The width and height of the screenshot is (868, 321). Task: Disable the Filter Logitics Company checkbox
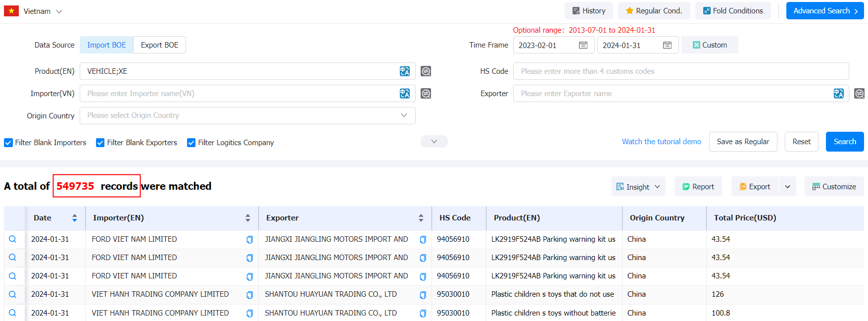click(192, 143)
